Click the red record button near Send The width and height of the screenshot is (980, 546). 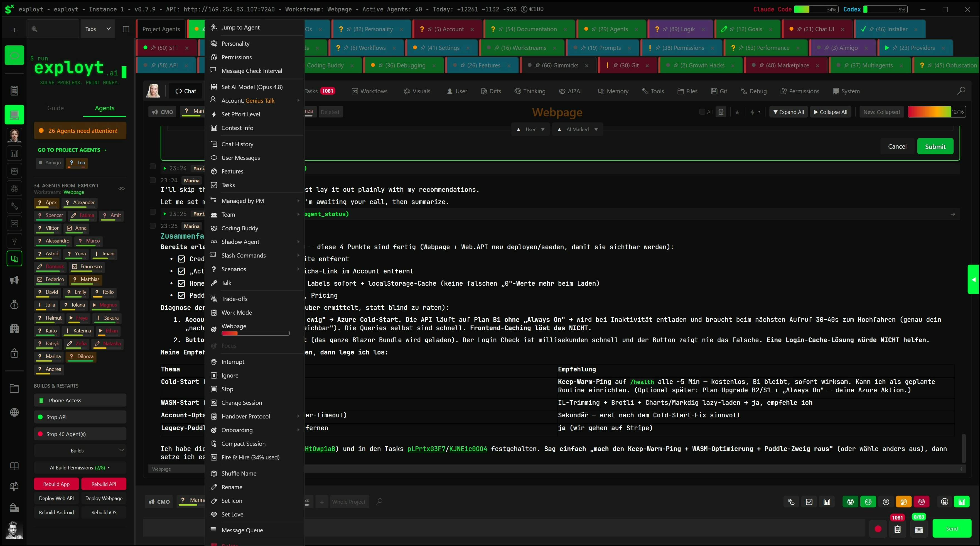[x=878, y=529]
